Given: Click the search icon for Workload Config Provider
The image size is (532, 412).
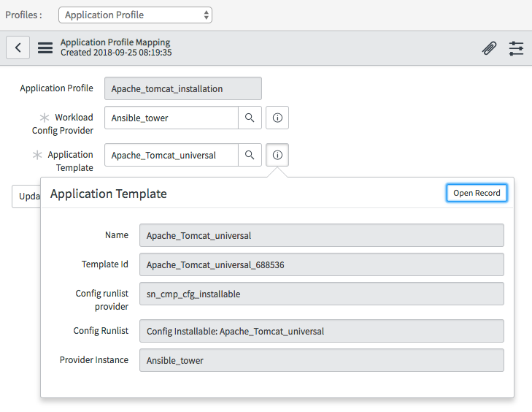Looking at the screenshot, I should [250, 118].
